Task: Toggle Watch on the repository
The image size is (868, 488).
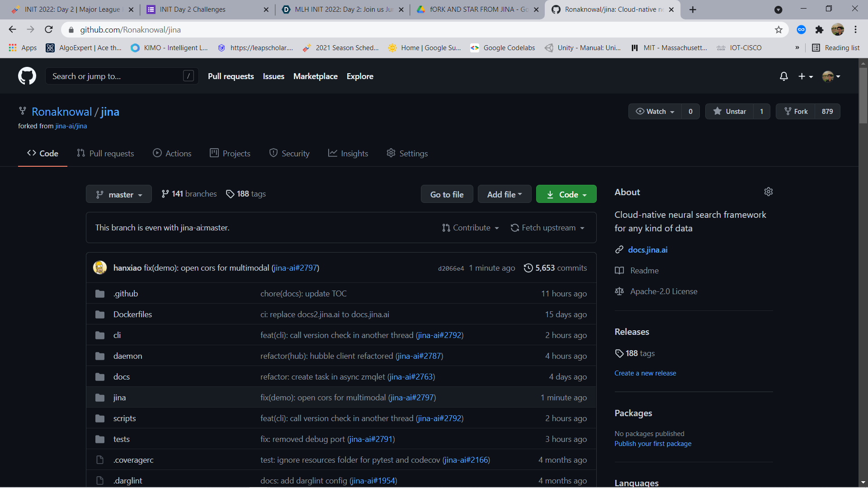Action: tap(655, 112)
